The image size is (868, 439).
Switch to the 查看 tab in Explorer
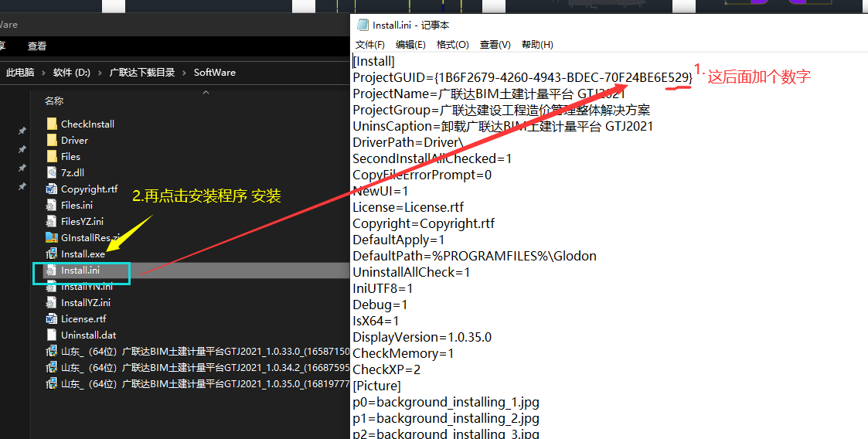37,46
